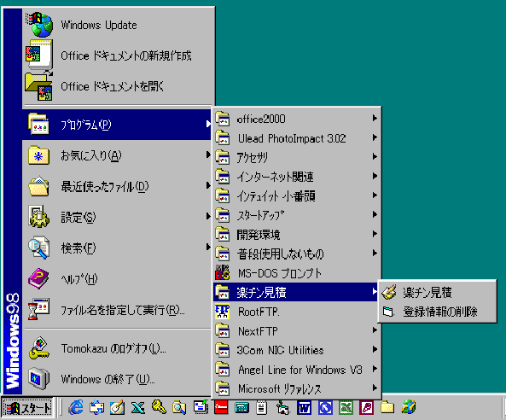Expand the Ulead PhotoImpact 3.02 arrow
The width and height of the screenshot is (506, 420).
pos(375,137)
